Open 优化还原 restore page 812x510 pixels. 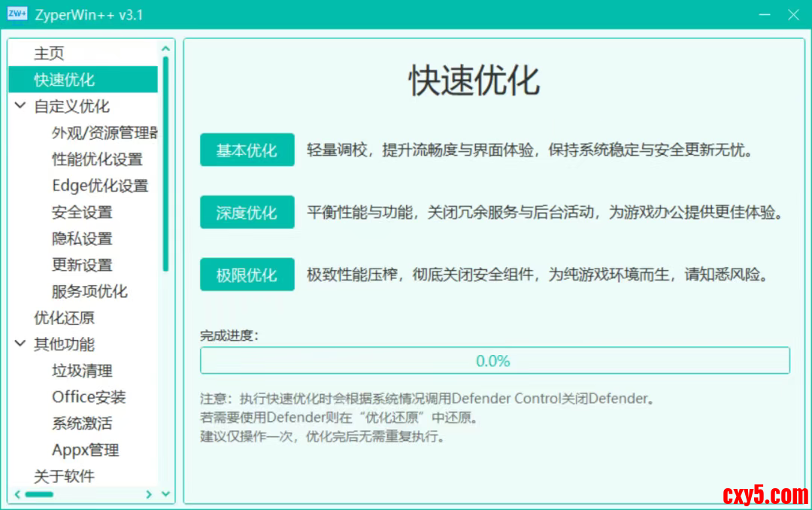(65, 318)
